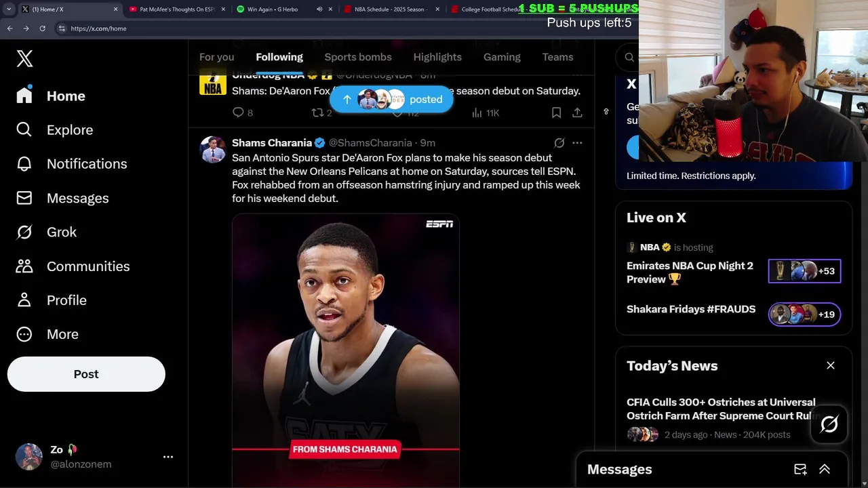Expand the Messages drawer
The image size is (868, 488).
825,469
